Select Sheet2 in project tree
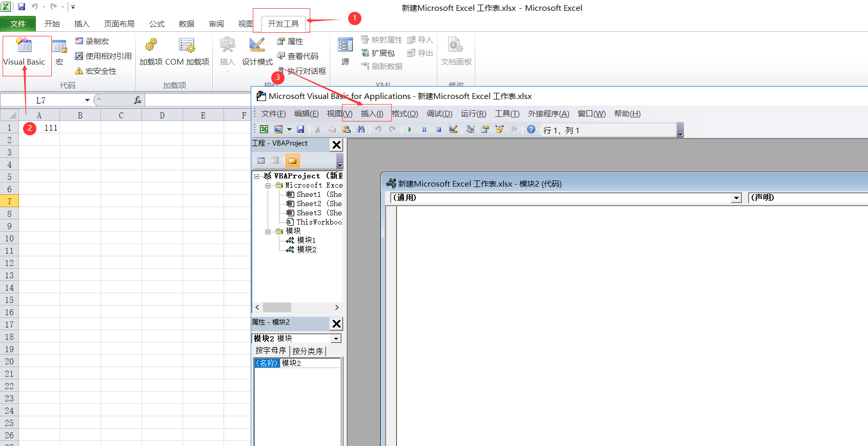The height and width of the screenshot is (446, 868). pyautogui.click(x=309, y=204)
